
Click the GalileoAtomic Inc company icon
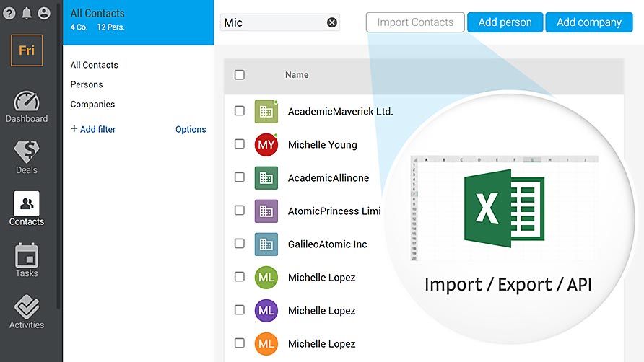[x=266, y=244]
